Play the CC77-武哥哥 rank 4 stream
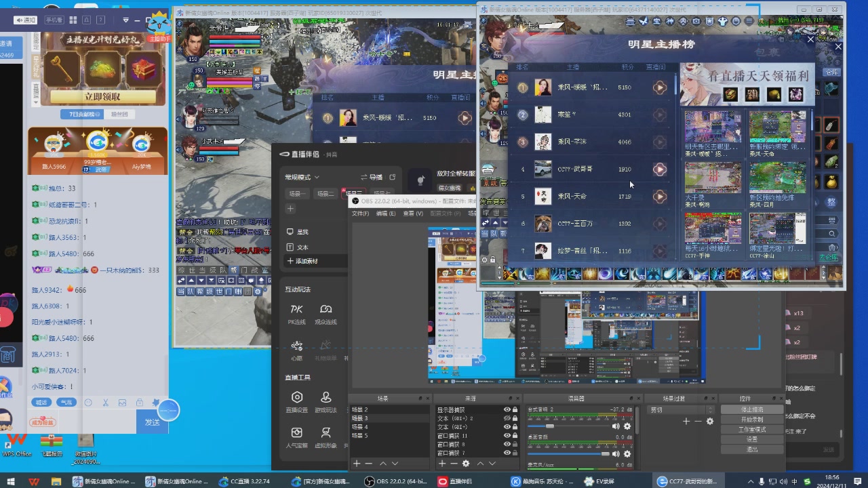Viewport: 868px width, 488px height. (x=660, y=169)
